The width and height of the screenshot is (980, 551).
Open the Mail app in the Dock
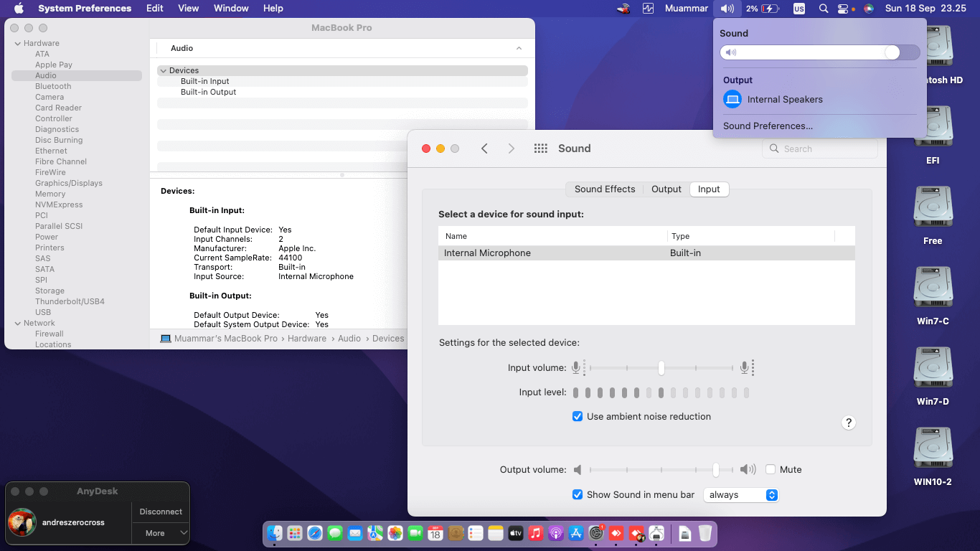click(x=355, y=533)
